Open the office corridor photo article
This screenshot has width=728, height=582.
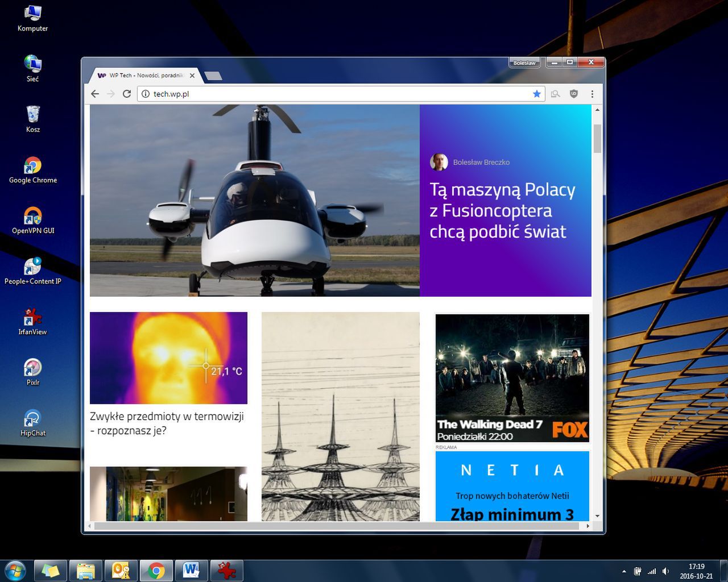[x=168, y=494]
